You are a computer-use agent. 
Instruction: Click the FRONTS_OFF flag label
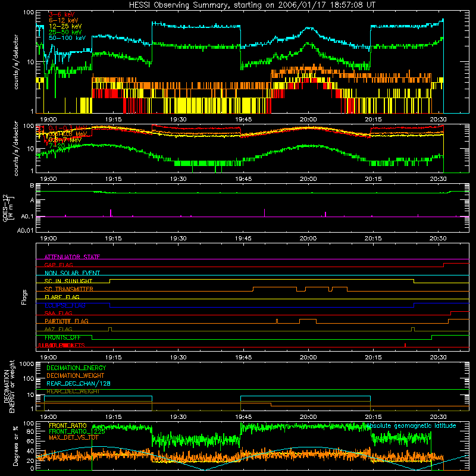tap(62, 337)
